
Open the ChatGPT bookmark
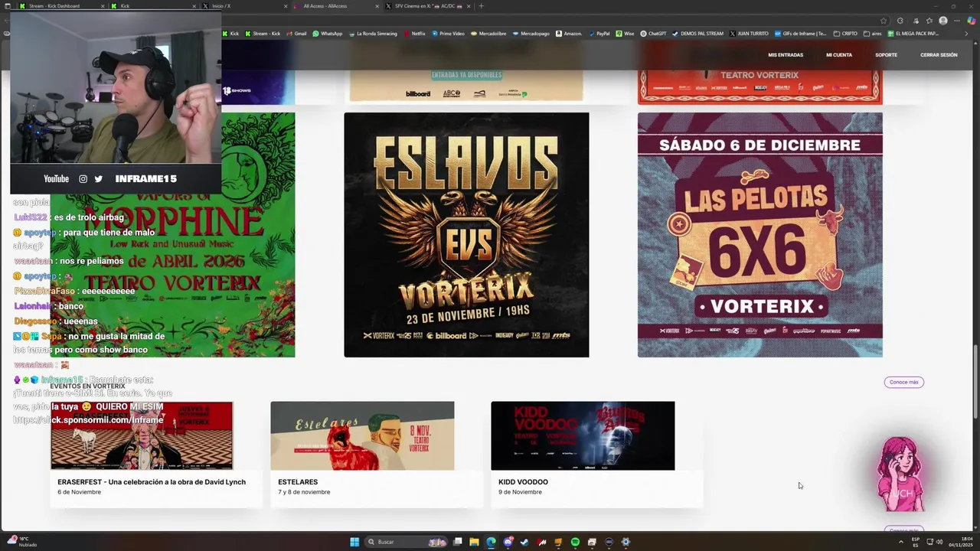(x=653, y=34)
